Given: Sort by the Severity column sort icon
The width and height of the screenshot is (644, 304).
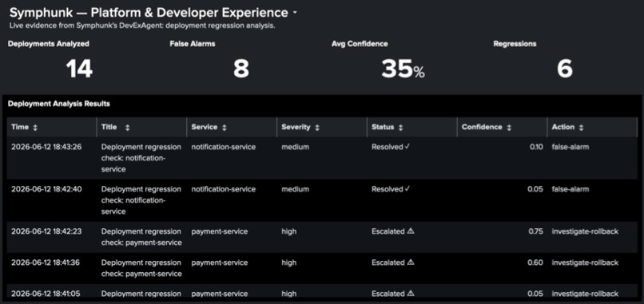Looking at the screenshot, I should point(316,128).
